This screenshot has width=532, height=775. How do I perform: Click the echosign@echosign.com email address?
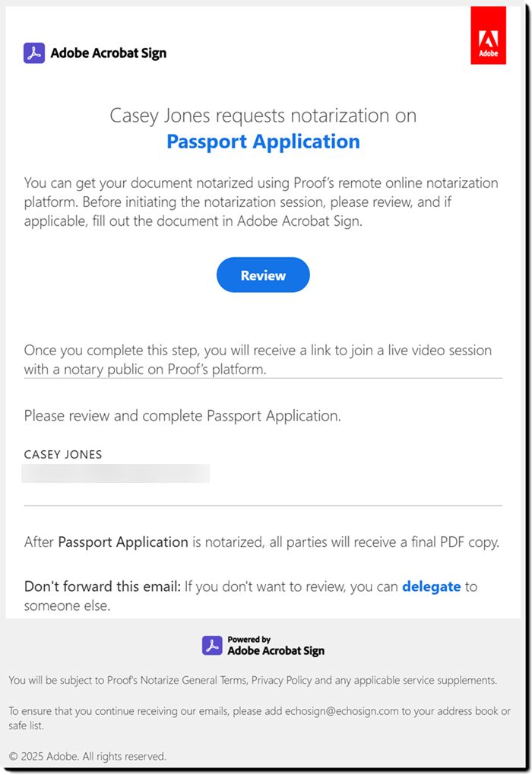333,710
